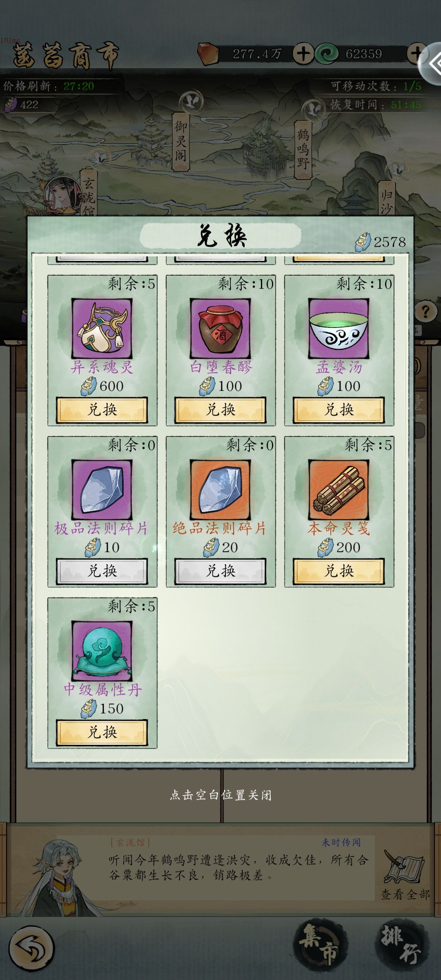
Task: Tap the 异系魂灵 item icon
Action: tap(102, 328)
